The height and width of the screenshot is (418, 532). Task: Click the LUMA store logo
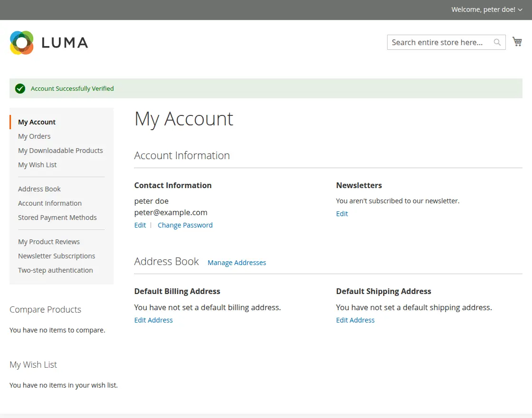pyautogui.click(x=48, y=42)
